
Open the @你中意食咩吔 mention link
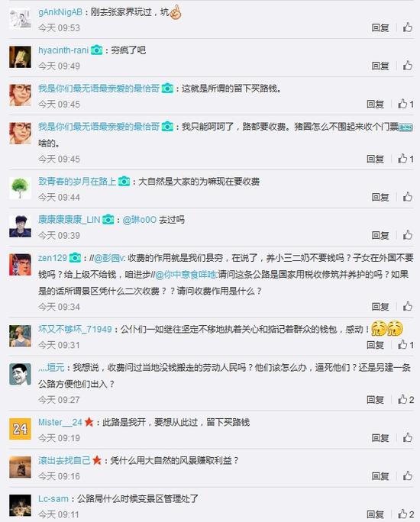186,274
